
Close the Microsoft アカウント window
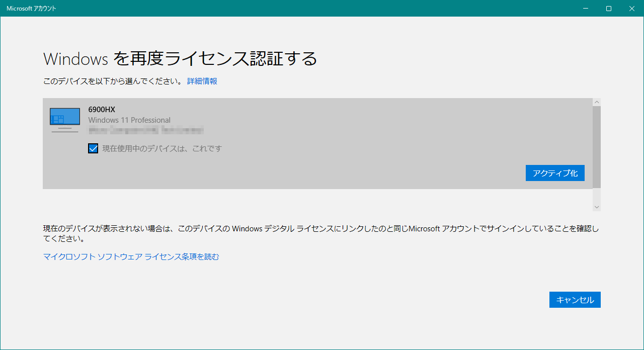(632, 8)
